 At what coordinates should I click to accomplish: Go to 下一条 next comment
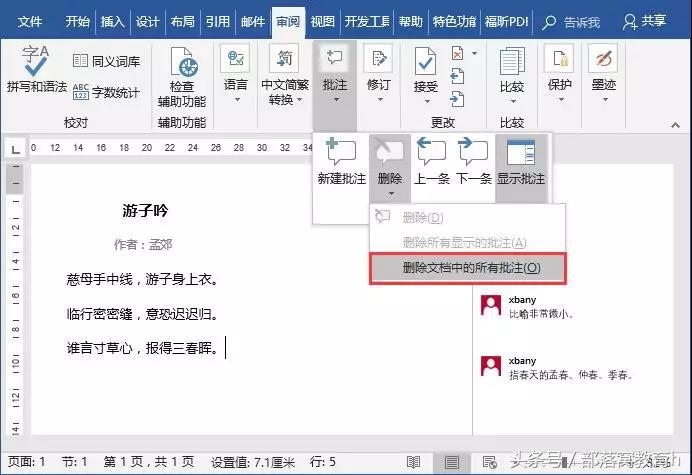(474, 160)
